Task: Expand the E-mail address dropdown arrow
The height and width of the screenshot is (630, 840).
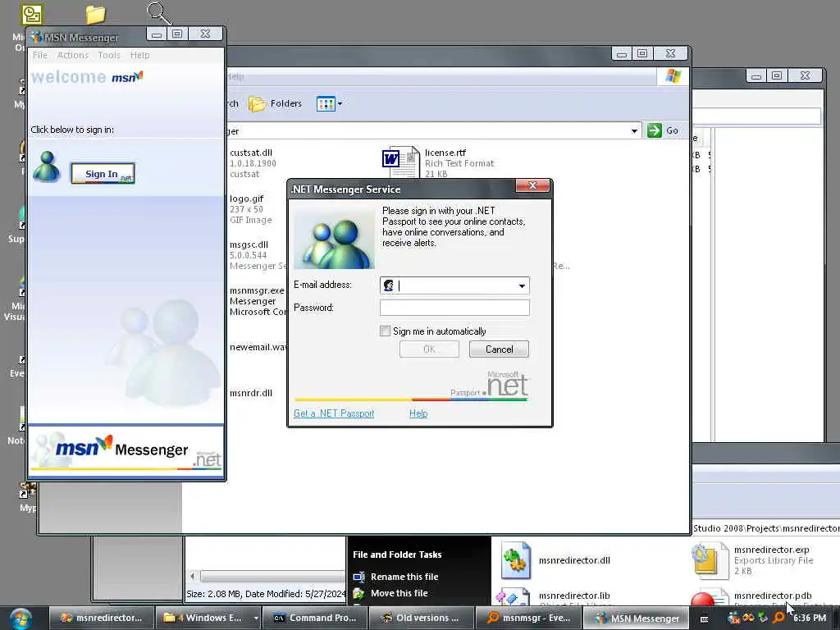Action: coord(522,285)
